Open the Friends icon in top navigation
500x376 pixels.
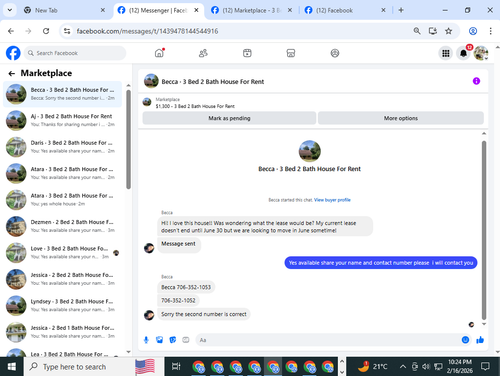click(203, 53)
